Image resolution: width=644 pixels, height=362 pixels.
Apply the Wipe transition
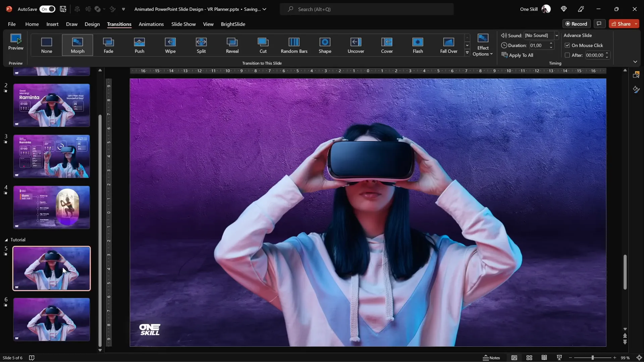coord(170,45)
